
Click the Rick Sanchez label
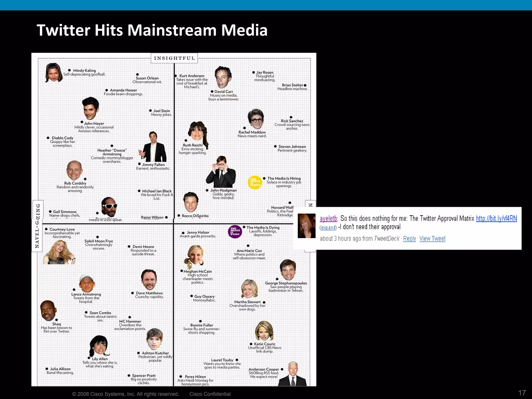(292, 121)
